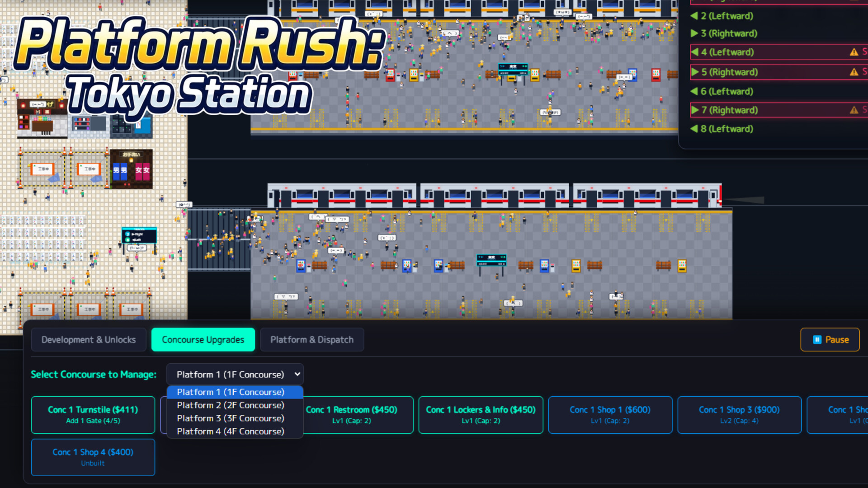The height and width of the screenshot is (488, 868).
Task: Switch to Platform & Dispatch tab
Action: pos(312,339)
